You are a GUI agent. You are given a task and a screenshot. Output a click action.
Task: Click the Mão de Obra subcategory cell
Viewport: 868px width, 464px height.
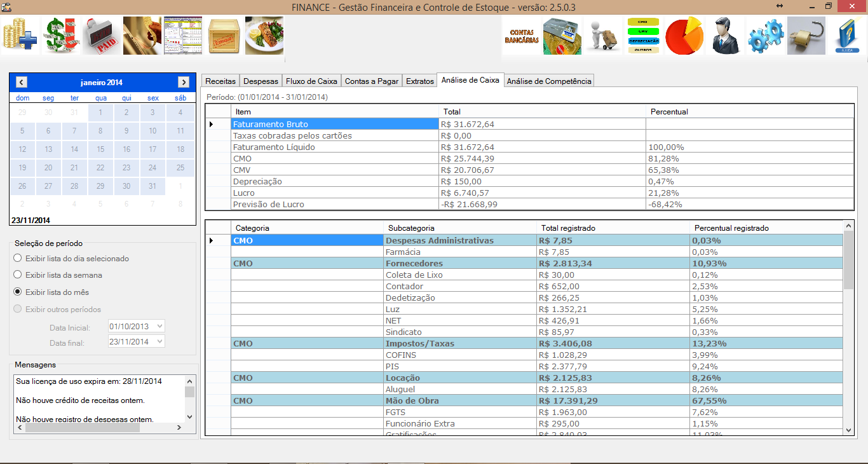pos(460,400)
